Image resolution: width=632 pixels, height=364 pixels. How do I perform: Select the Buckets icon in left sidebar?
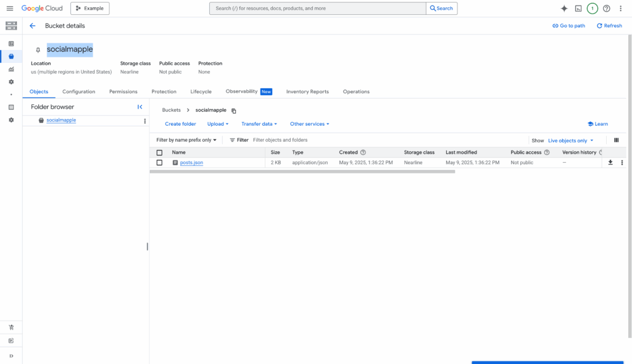point(11,56)
